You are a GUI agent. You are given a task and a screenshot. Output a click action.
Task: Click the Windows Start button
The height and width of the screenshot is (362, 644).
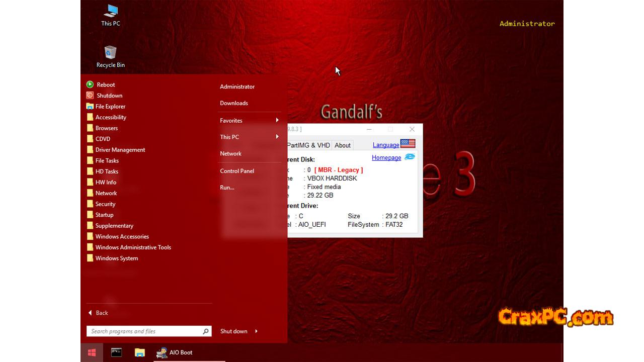92,352
